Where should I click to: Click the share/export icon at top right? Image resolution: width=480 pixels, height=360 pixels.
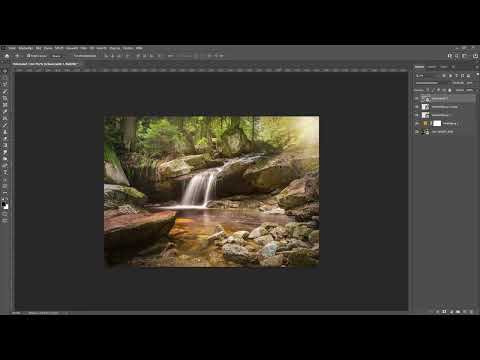point(476,56)
